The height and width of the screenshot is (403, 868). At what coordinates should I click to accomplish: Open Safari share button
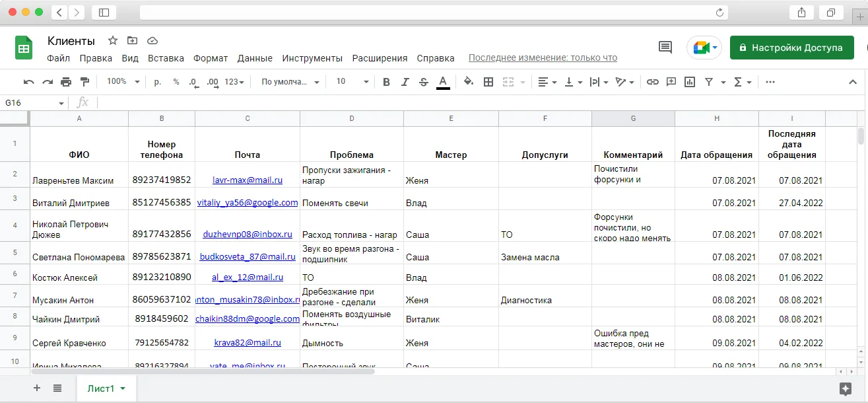pyautogui.click(x=801, y=13)
